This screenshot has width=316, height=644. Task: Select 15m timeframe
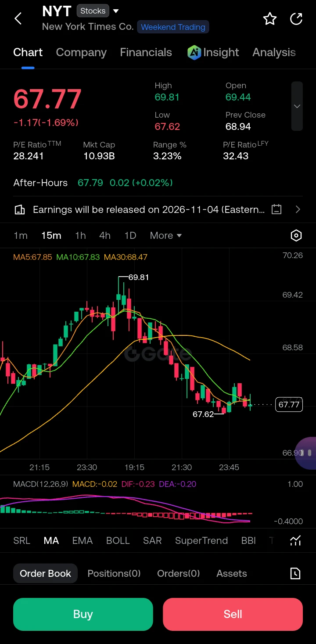pos(51,236)
